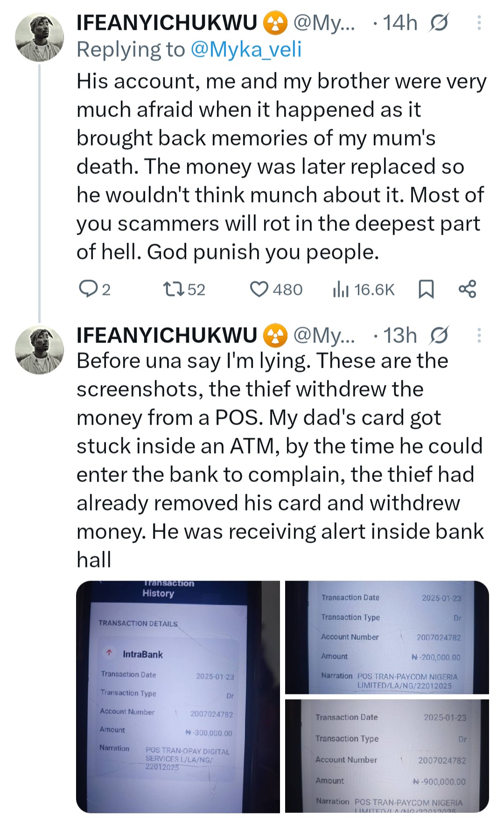Open the ₦300,000 transaction screenshot
Image resolution: width=504 pixels, height=818 pixels.
[x=178, y=696]
